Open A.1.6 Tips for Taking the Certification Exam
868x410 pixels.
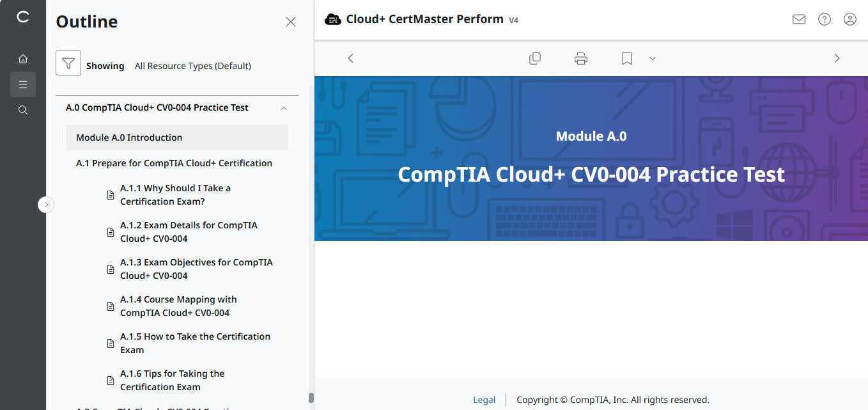click(173, 380)
